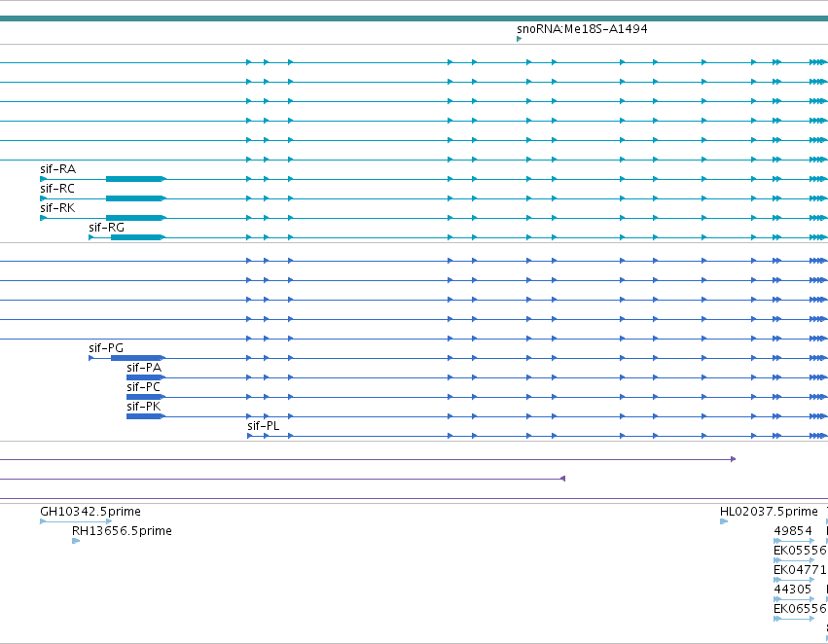Click the right-pointing purple arrow end

[734, 459]
